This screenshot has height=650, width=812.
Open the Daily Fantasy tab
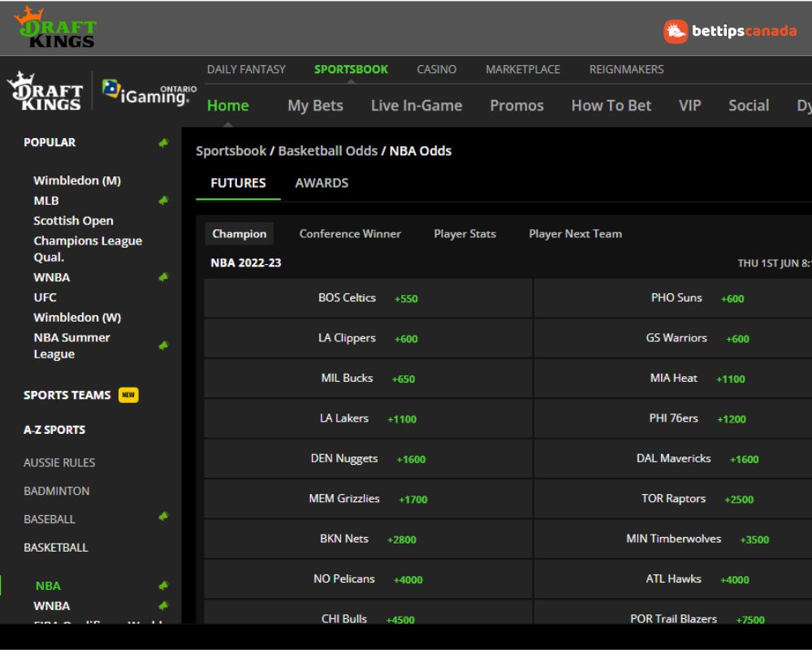tap(246, 69)
